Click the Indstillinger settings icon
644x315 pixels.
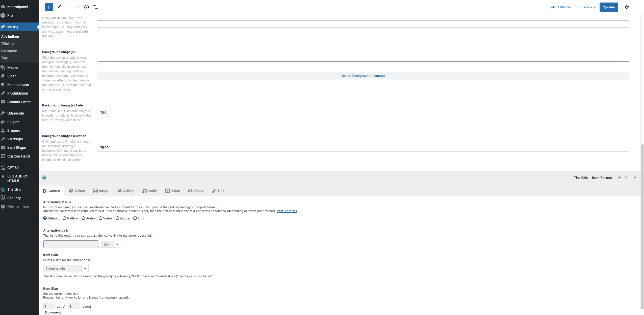tap(3, 148)
